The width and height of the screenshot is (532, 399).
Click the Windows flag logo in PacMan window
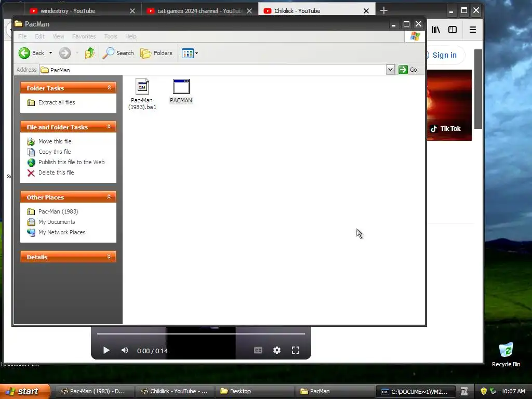coord(415,36)
